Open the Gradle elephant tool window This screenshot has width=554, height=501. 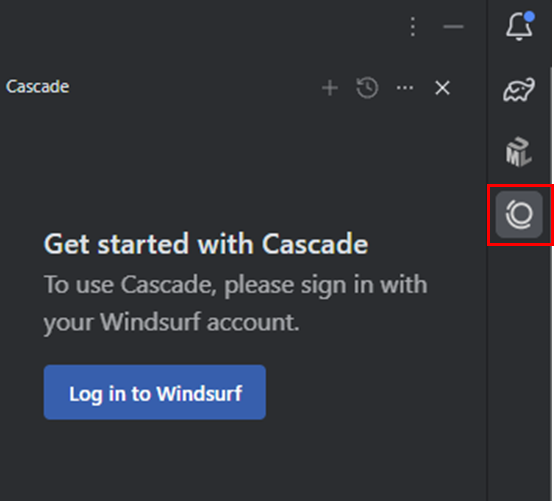pos(519,90)
